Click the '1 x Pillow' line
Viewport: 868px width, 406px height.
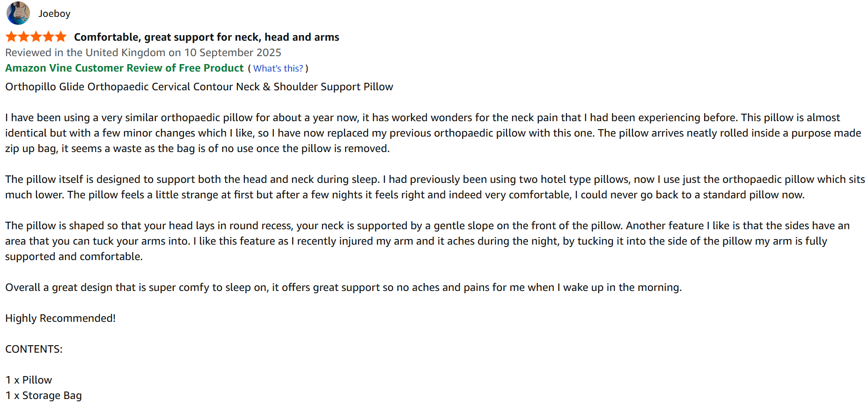[29, 380]
